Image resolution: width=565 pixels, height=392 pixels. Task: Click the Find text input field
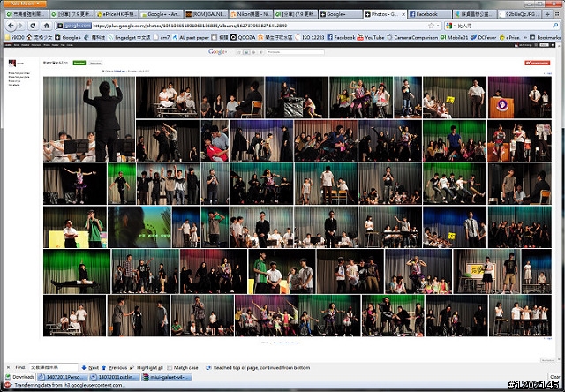coord(53,367)
